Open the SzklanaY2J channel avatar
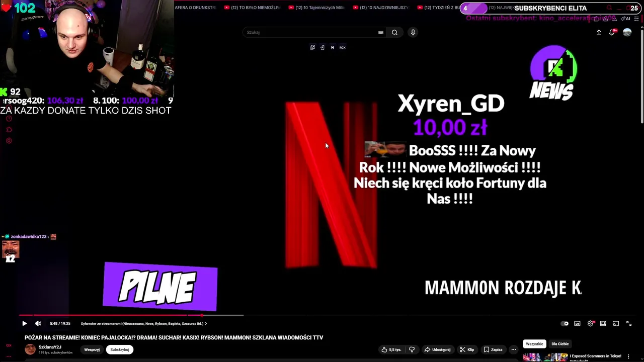The image size is (644, 362). click(30, 349)
